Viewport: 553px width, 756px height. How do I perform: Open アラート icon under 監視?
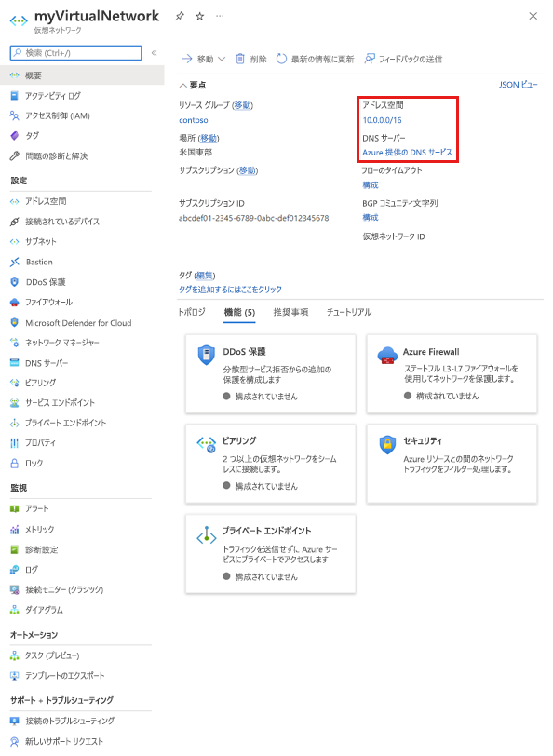click(15, 508)
